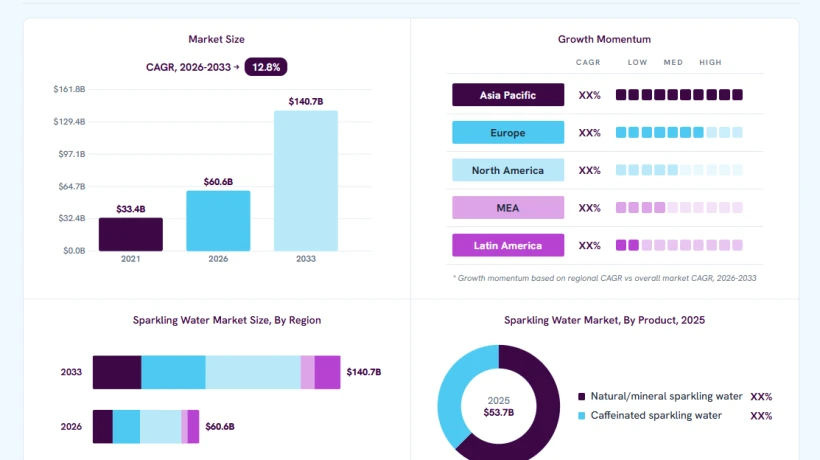Click the blue donut chart segment
820x460 pixels.
[x=453, y=389]
